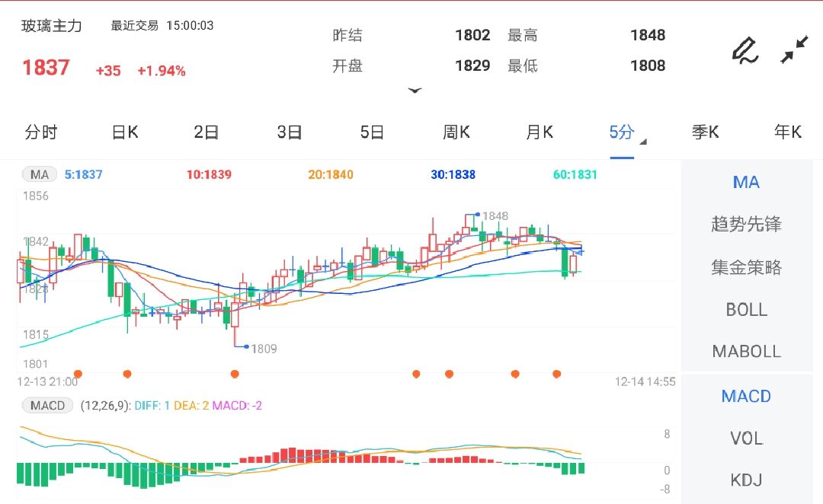
Task: Switch to the 日K tab
Action: 123,132
